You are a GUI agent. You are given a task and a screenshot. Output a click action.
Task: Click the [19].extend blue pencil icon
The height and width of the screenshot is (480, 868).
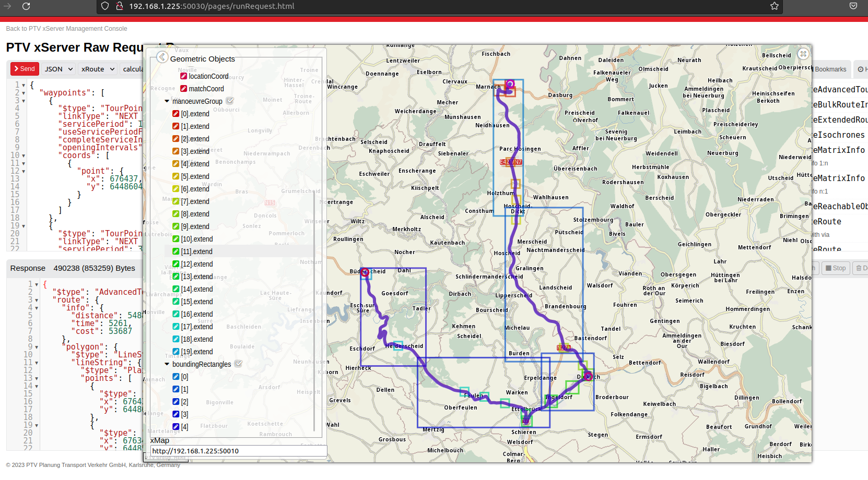(176, 352)
